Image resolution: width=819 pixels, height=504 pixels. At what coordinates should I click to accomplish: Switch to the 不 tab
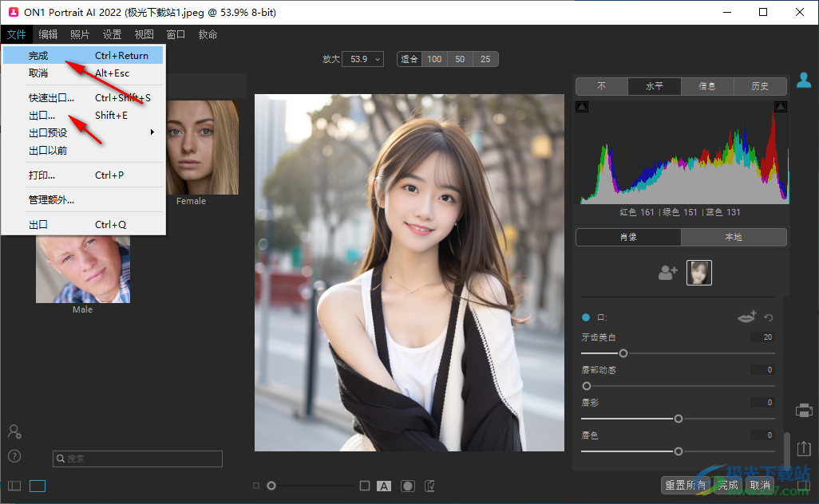point(602,86)
